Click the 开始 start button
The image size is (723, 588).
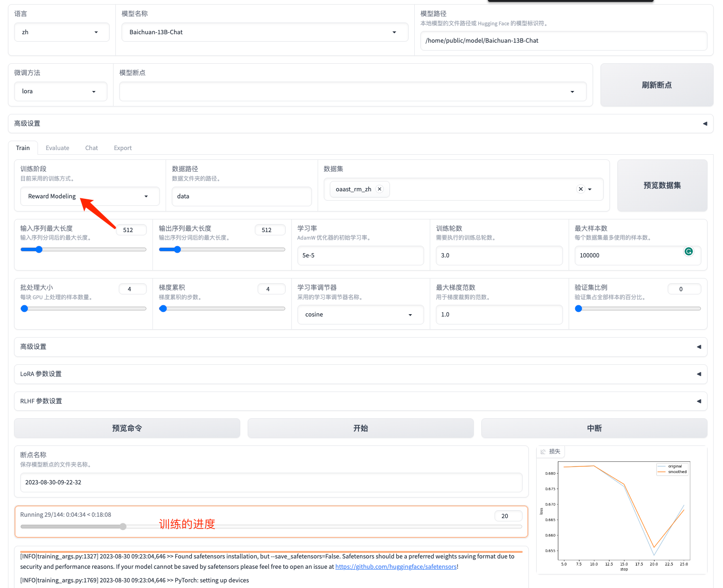360,428
